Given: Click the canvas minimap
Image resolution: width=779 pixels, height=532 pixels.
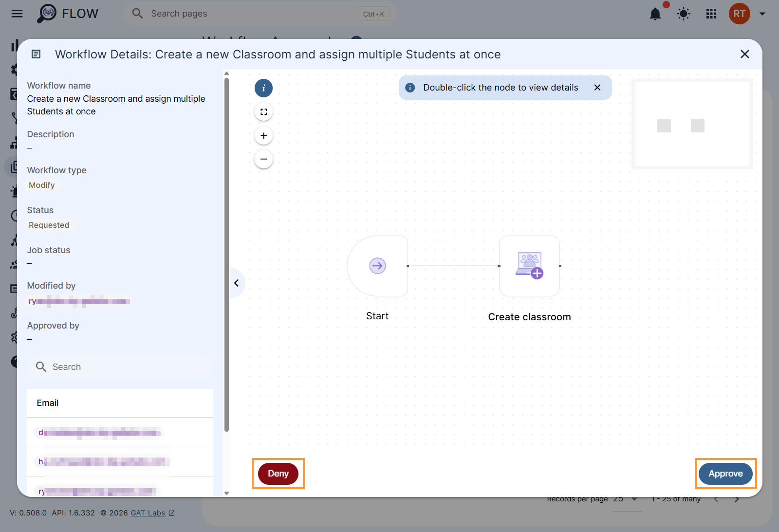Looking at the screenshot, I should (692, 124).
